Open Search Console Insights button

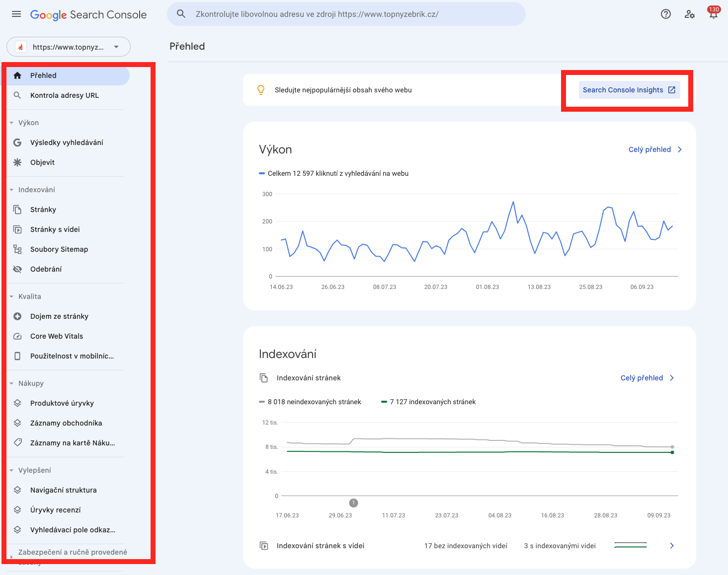(629, 90)
